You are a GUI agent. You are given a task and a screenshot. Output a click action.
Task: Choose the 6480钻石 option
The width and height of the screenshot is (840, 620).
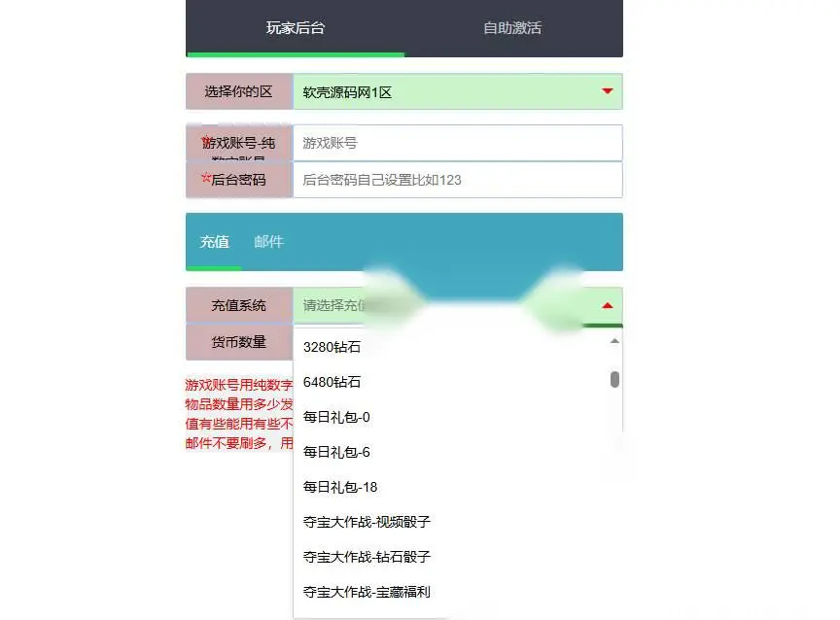point(458,382)
